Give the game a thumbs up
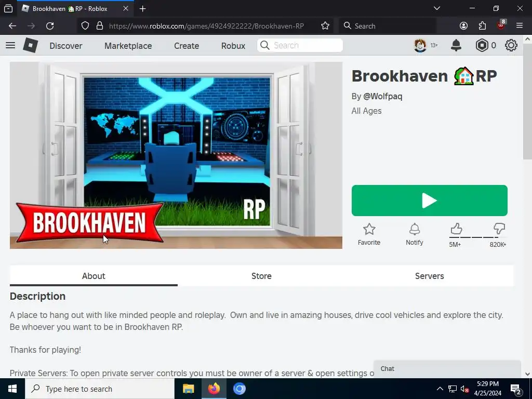This screenshot has height=399, width=532. (x=456, y=229)
